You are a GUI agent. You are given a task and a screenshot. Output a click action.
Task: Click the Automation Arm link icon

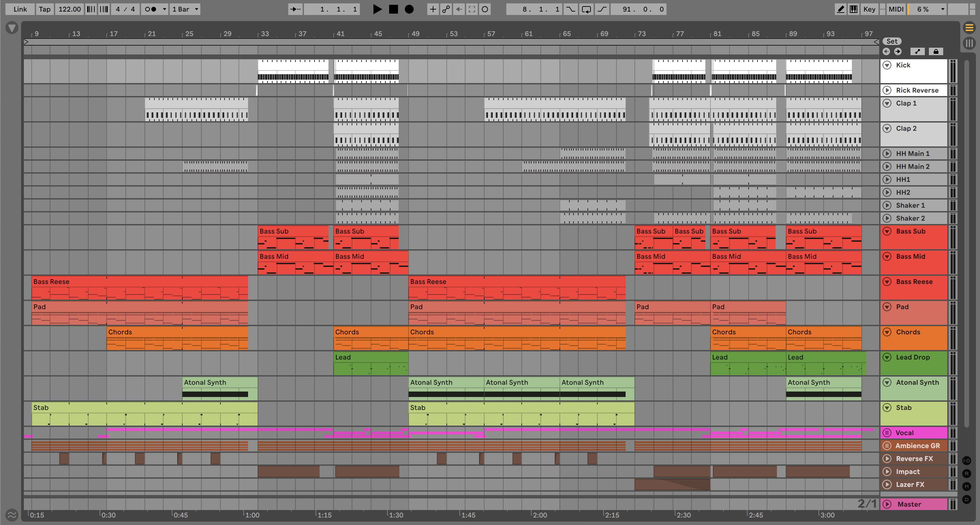[x=446, y=9]
